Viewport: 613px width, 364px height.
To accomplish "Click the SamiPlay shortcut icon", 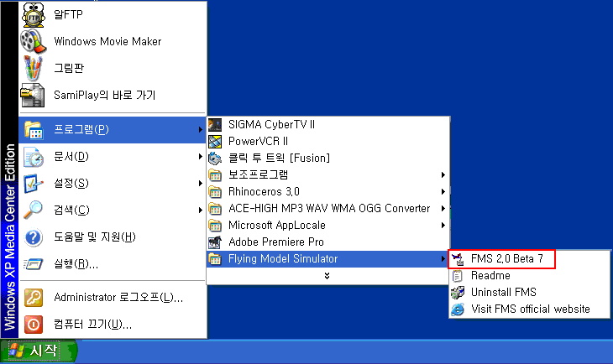I will (33, 95).
